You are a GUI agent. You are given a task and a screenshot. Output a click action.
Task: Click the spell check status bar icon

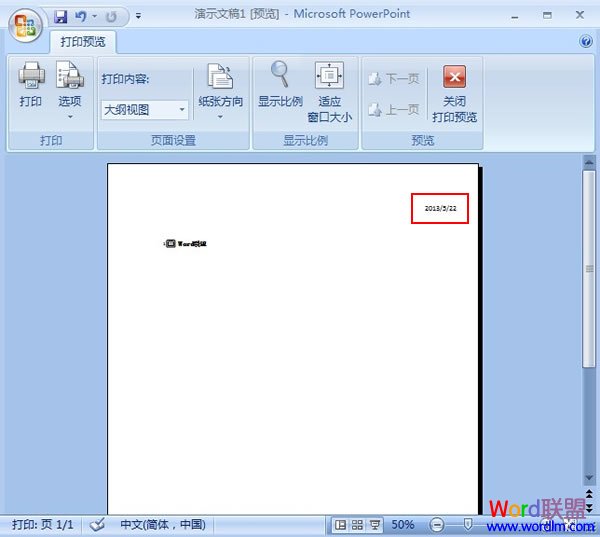97,525
